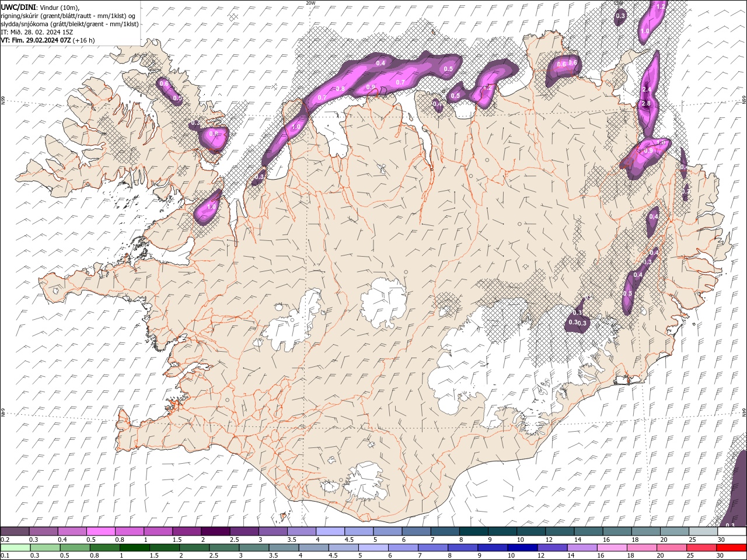Click the "UWC/DINI" title text
This screenshot has height=560, width=747.
point(18,7)
